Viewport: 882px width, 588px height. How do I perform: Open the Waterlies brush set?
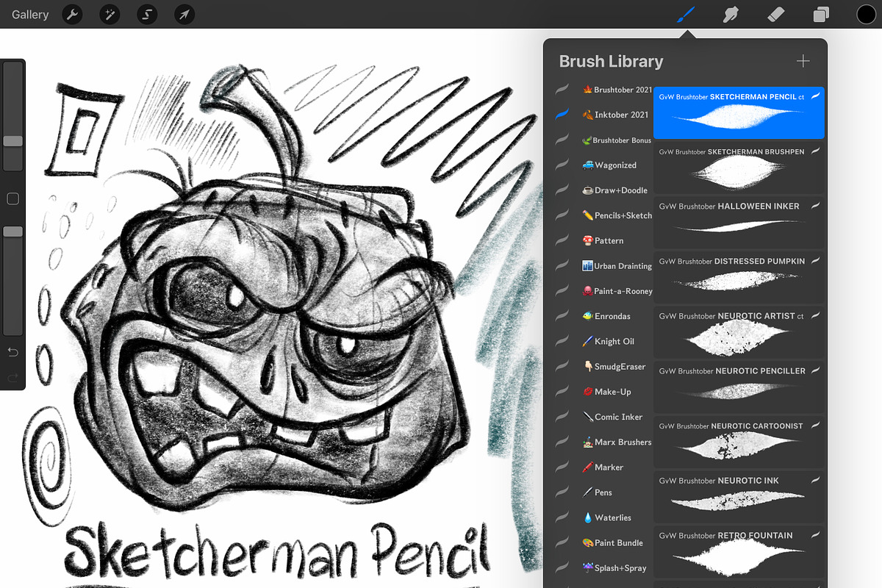tap(606, 517)
